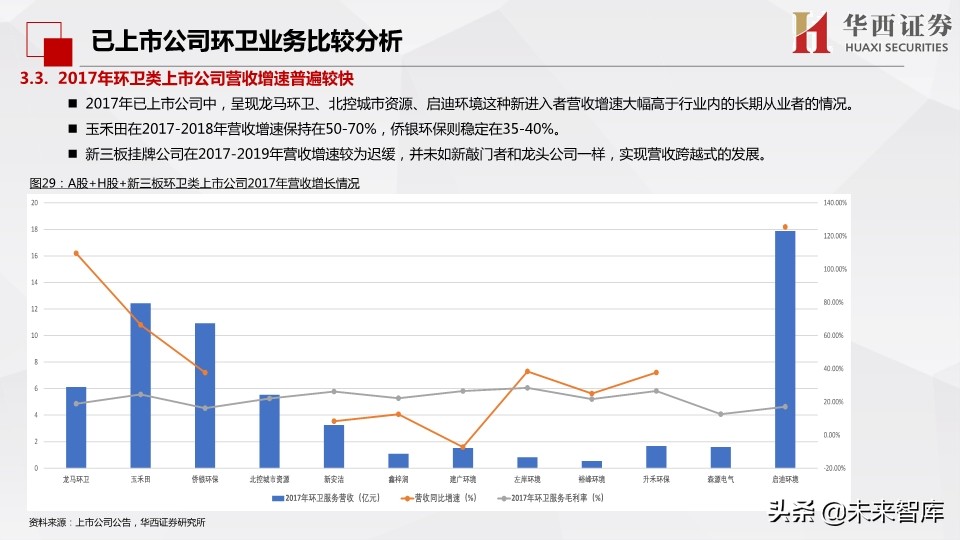Click x-axis label 左岸环境
The image size is (960, 540).
click(527, 479)
